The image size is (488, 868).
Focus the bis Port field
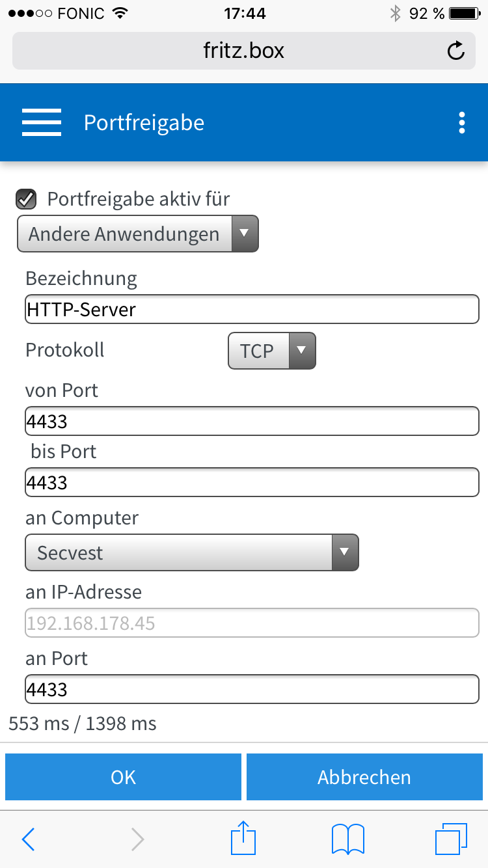(x=252, y=483)
